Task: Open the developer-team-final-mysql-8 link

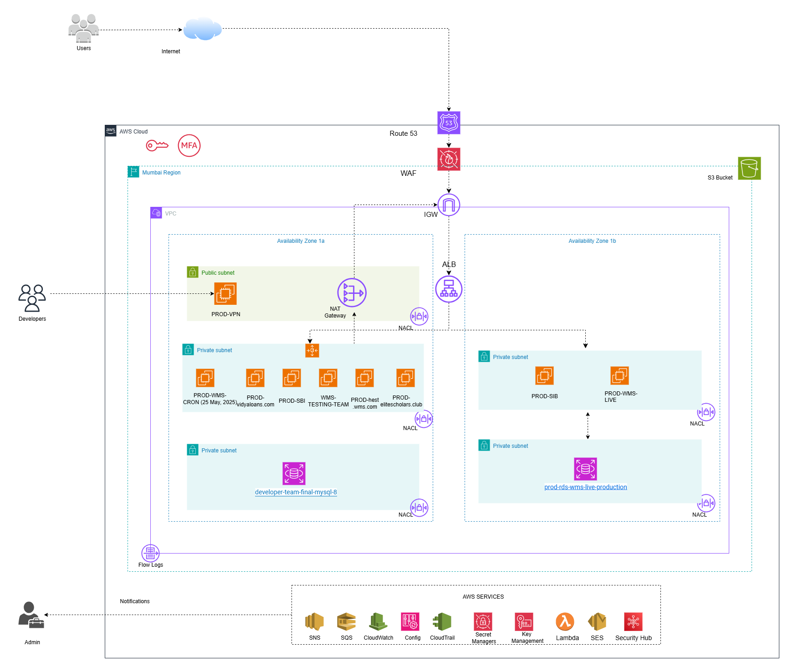Action: 296,492
